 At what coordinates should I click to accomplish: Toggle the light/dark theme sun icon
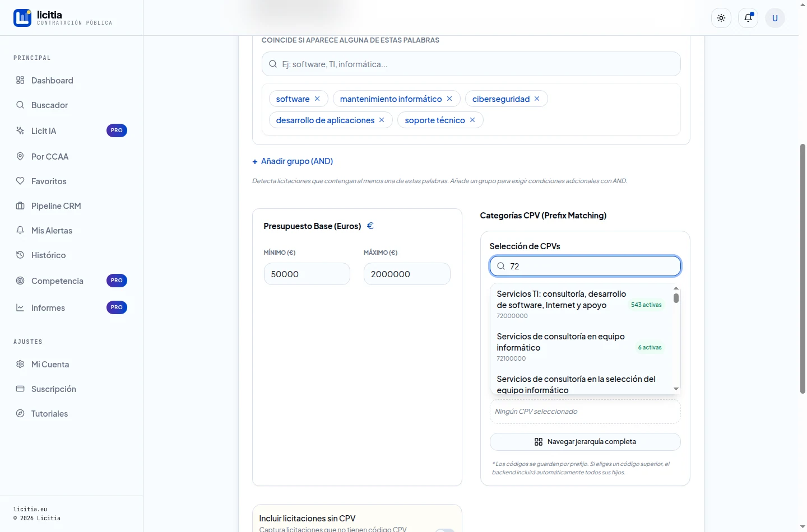tap(721, 18)
